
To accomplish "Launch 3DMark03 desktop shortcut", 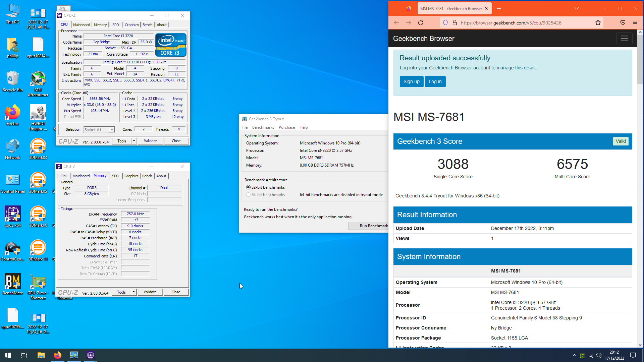I will 38,149.
